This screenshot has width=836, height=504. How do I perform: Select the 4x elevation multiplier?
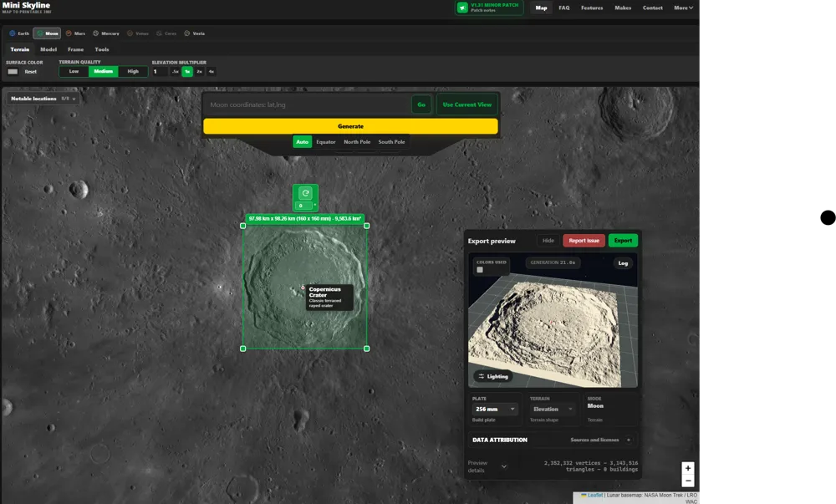212,71
